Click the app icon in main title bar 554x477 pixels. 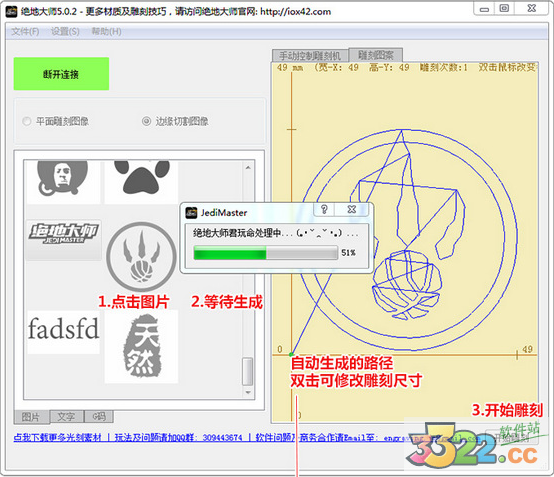(12, 12)
